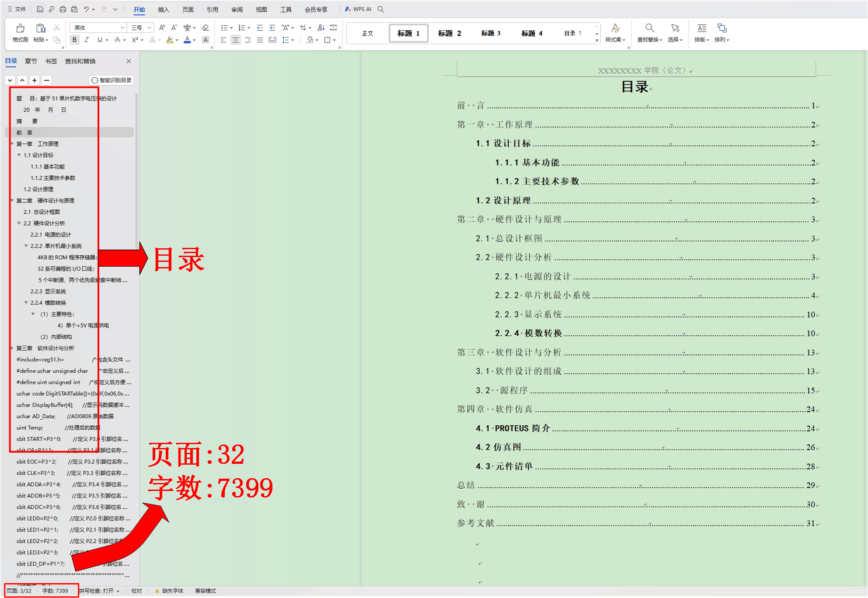Click the Save icon
The image size is (868, 598).
[x=40, y=9]
